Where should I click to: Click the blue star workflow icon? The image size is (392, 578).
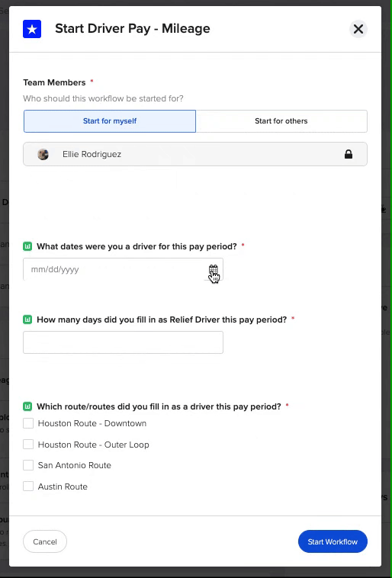coord(32,29)
